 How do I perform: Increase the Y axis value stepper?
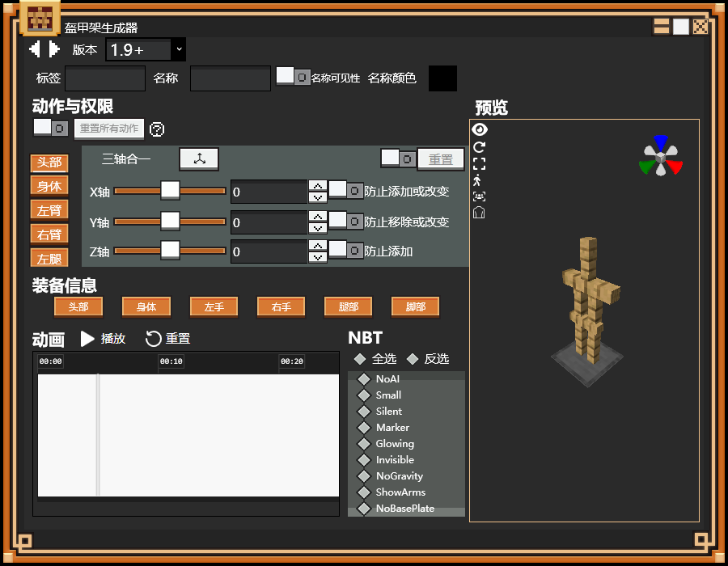point(318,217)
